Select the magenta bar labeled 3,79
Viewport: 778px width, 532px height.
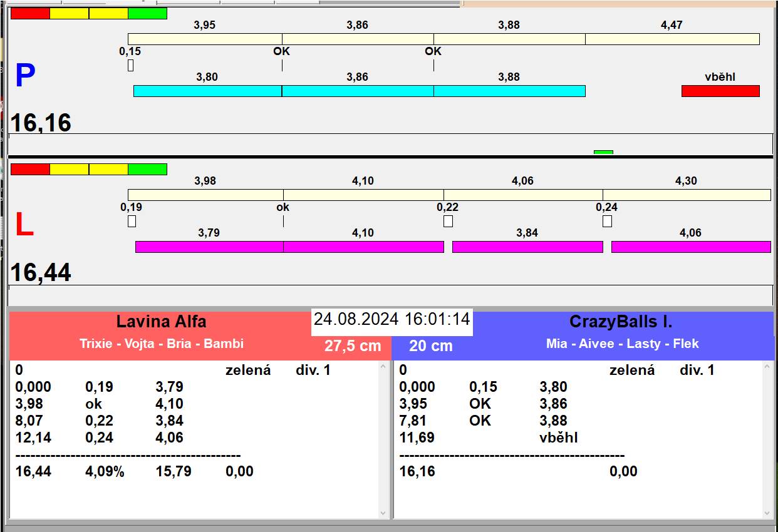(x=209, y=247)
